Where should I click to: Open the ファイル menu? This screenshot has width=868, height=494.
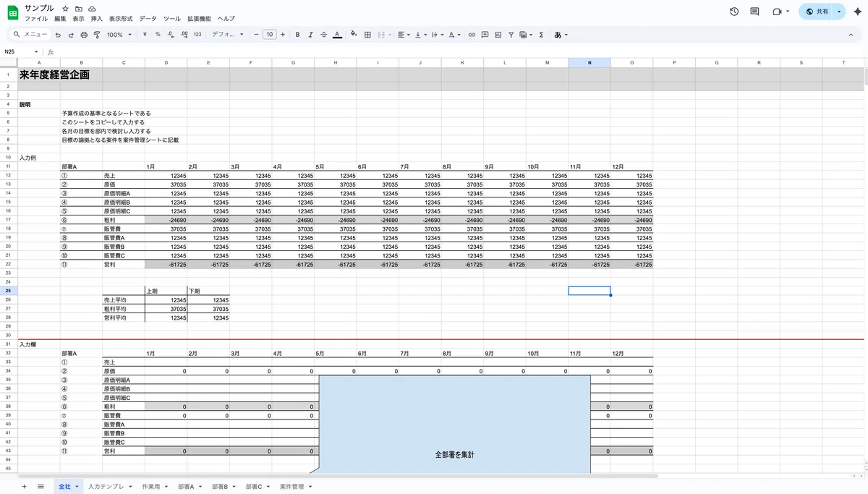tap(36, 18)
